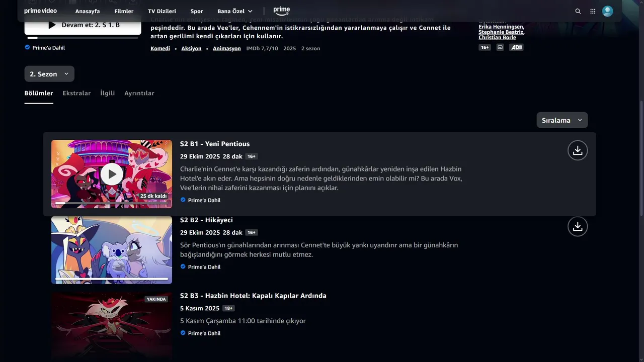Image resolution: width=644 pixels, height=362 pixels.
Task: Open the Aksiyon genre link
Action: pyautogui.click(x=191, y=48)
